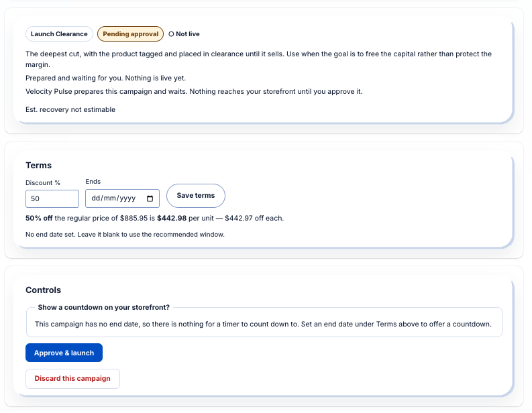Click 'No end date set' helper text
The height and width of the screenshot is (413, 532).
tap(125, 235)
